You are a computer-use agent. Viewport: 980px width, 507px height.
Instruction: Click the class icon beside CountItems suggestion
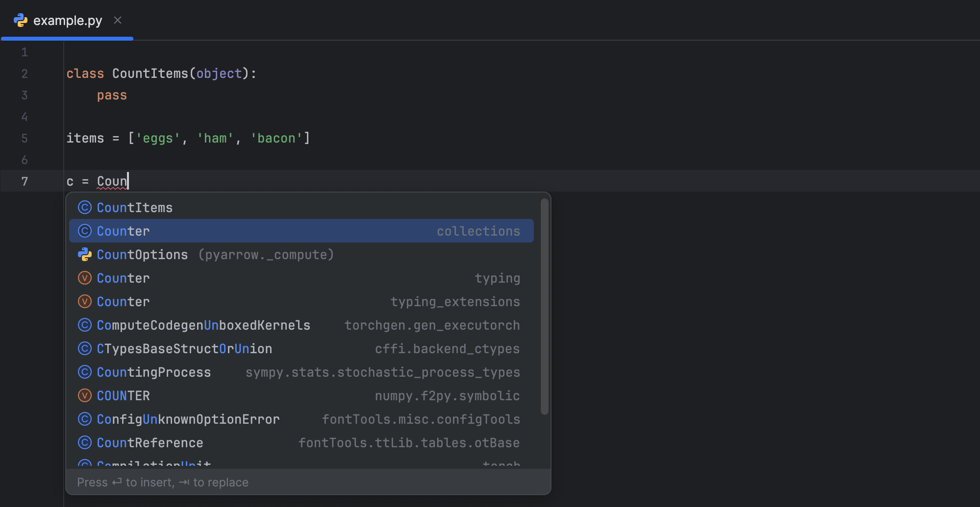(x=85, y=208)
